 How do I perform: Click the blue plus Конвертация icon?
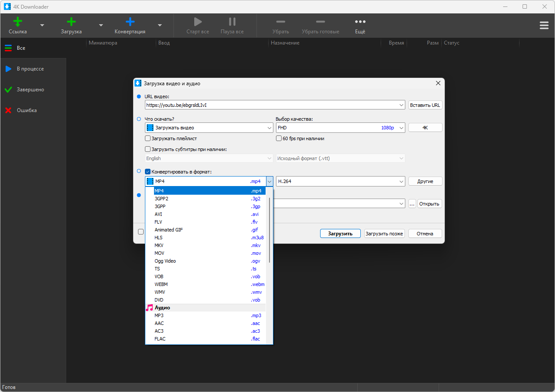(x=130, y=22)
